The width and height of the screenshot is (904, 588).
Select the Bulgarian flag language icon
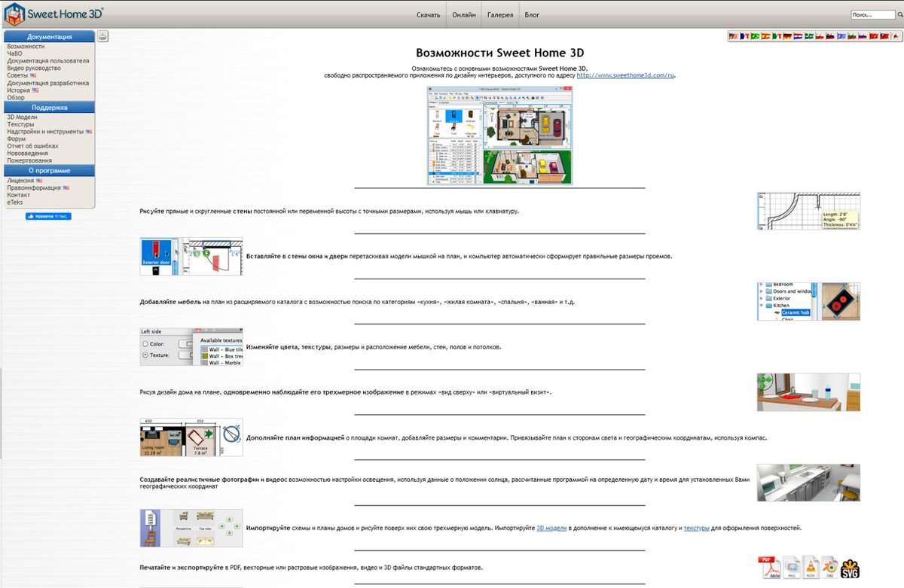tap(852, 36)
